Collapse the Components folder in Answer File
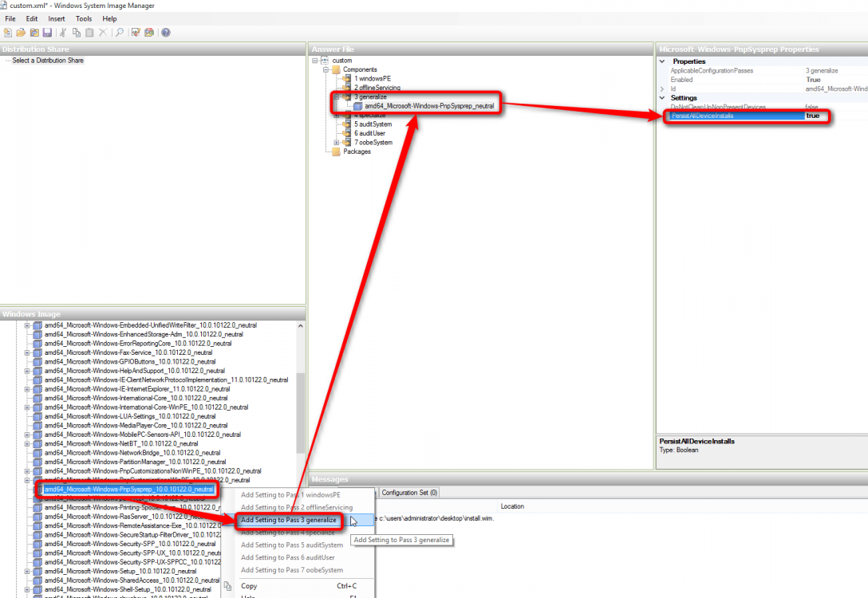The width and height of the screenshot is (868, 598). coord(325,70)
